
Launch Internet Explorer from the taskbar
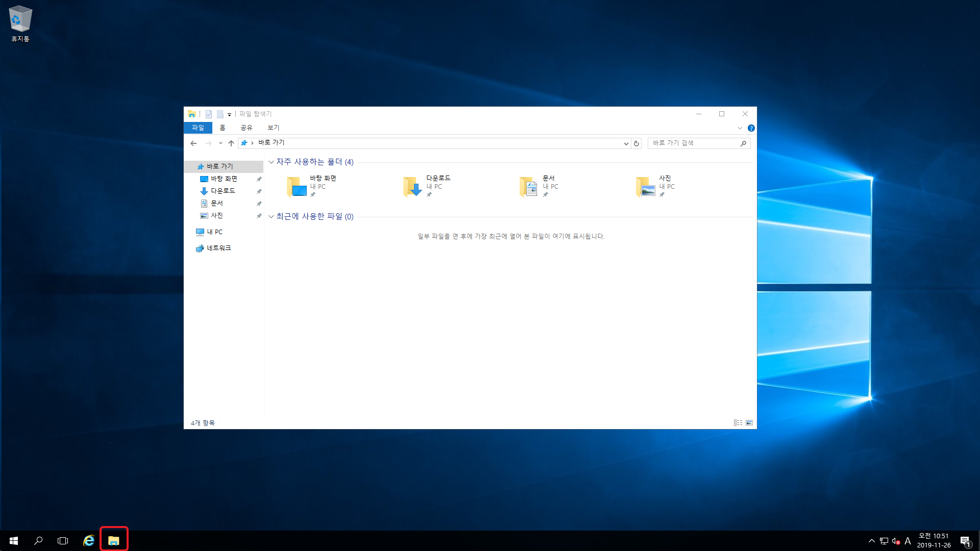tap(89, 541)
